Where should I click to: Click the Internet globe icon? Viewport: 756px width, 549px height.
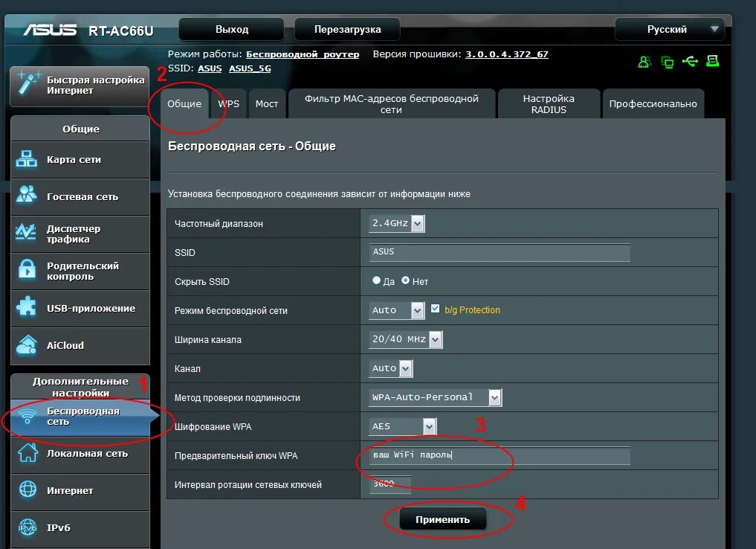[28, 489]
